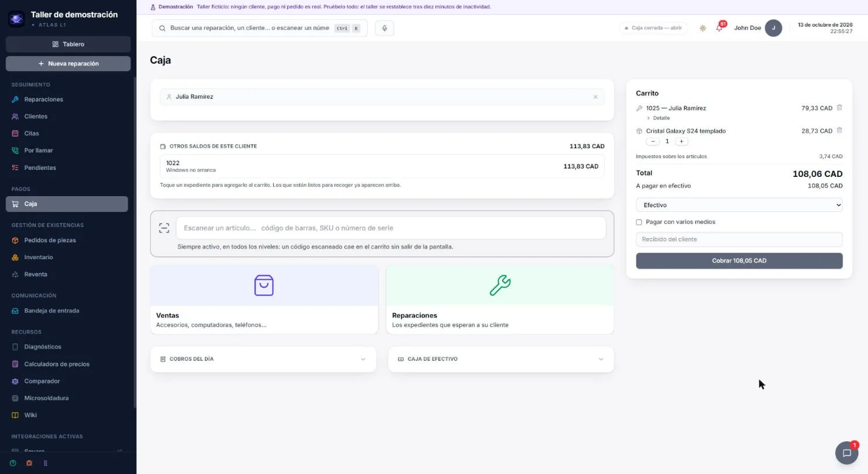868x474 pixels.
Task: Decrease Cristal Galaxy S24 quantity
Action: pyautogui.click(x=653, y=141)
